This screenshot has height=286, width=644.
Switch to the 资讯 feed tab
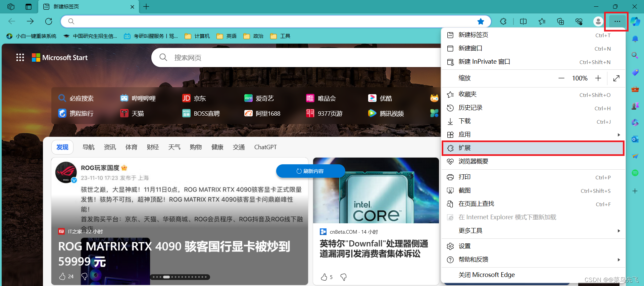pos(110,147)
